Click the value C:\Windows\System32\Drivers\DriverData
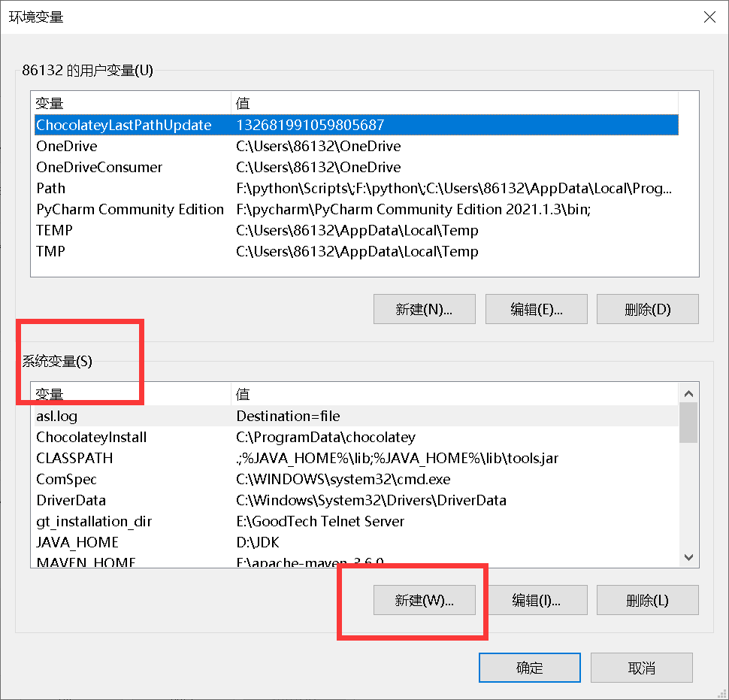The height and width of the screenshot is (700, 729). click(371, 500)
